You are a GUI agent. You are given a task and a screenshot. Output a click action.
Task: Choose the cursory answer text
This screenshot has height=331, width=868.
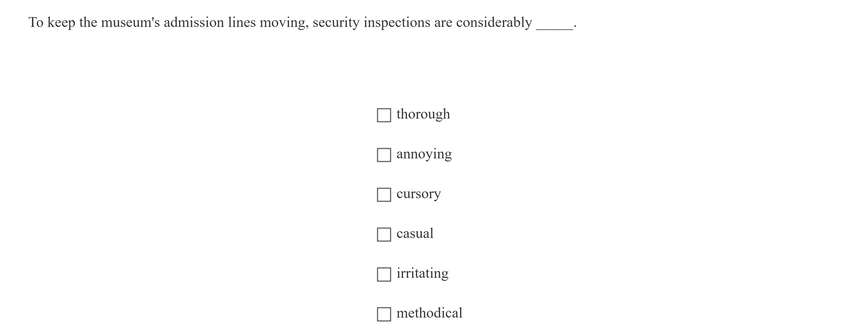click(x=419, y=194)
